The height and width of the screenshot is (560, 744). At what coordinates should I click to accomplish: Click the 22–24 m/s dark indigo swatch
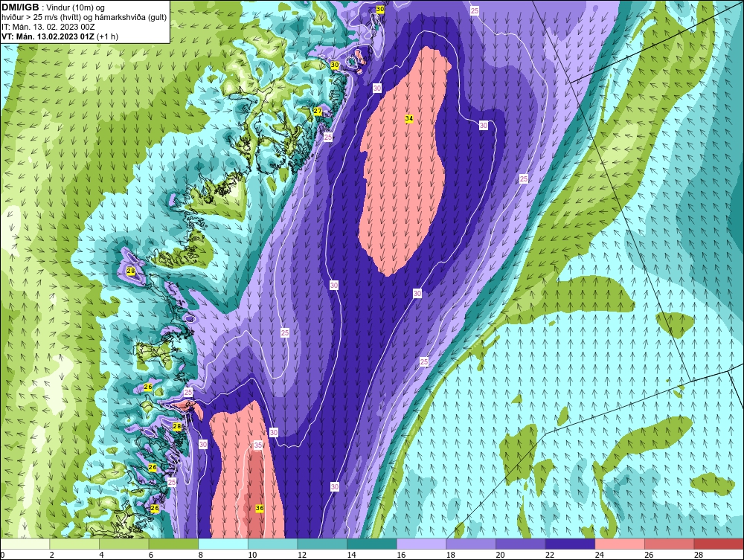[x=570, y=544]
